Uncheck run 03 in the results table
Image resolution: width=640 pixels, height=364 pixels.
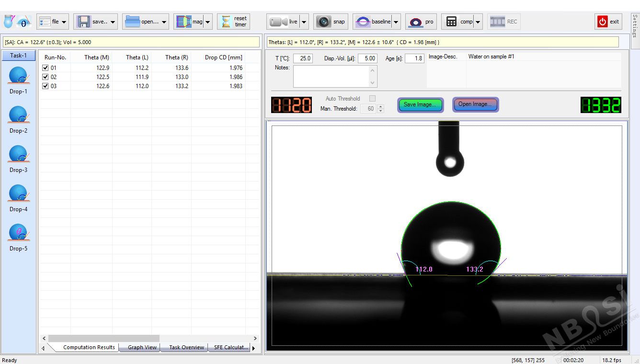click(x=46, y=86)
